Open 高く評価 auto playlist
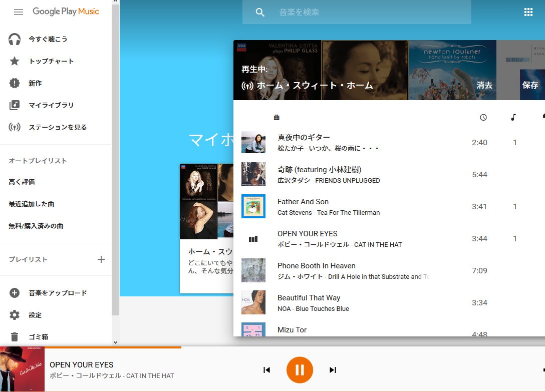 (x=22, y=182)
